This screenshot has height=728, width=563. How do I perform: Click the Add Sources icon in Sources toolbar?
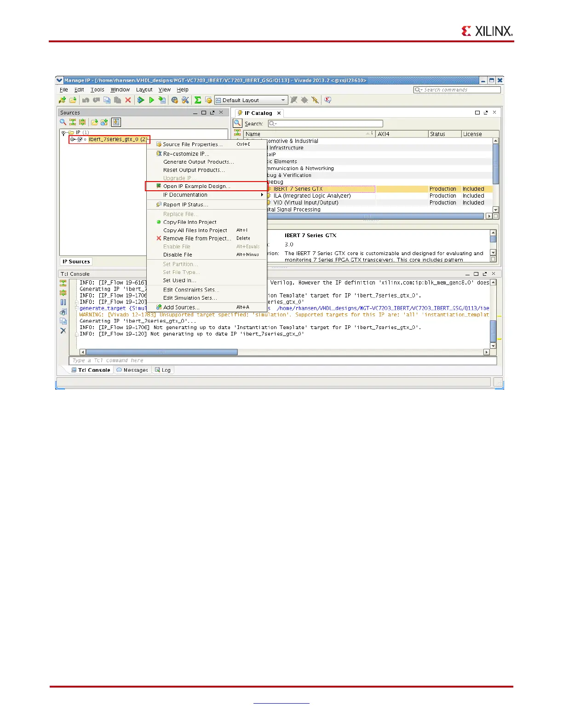(104, 122)
